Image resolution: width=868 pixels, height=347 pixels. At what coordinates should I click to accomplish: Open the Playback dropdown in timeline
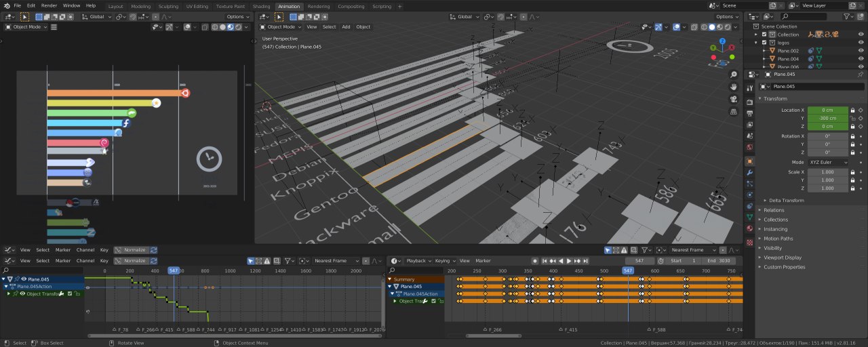[x=418, y=260]
